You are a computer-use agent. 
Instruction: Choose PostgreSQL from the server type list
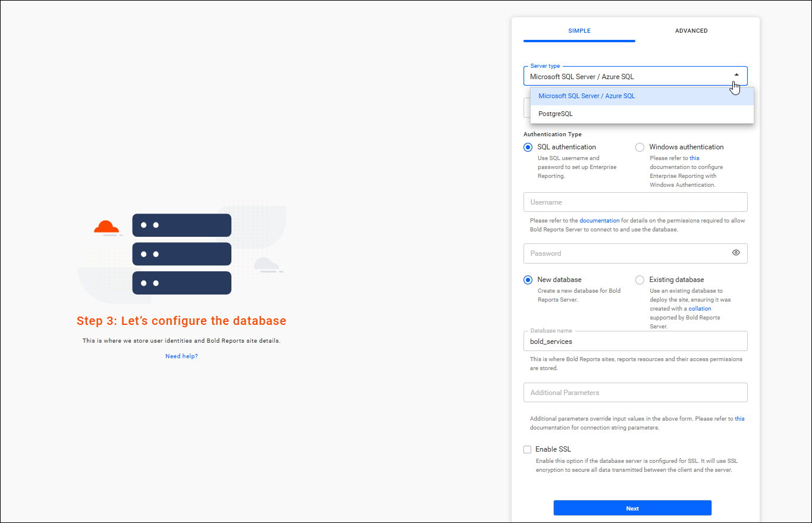click(556, 114)
